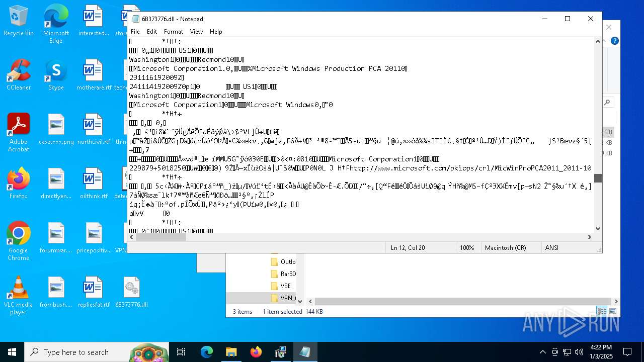
Task: Open Explorer help question mark icon
Action: tap(614, 41)
